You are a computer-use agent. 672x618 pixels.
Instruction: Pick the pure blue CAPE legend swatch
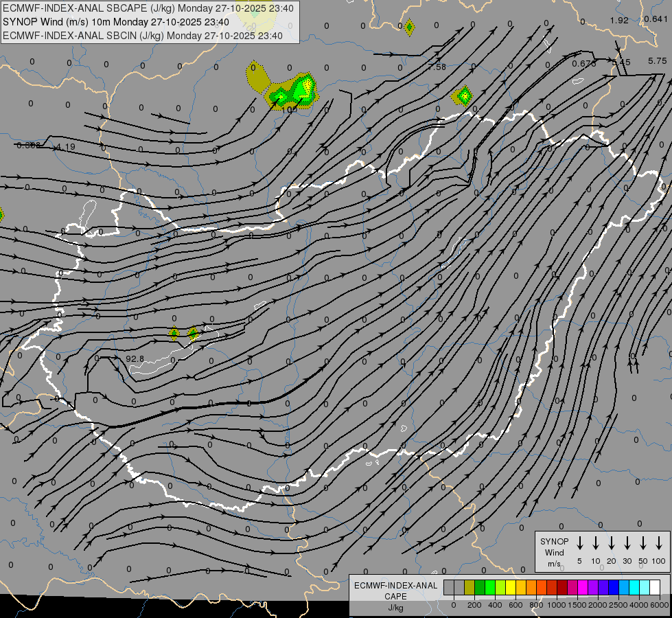614,587
